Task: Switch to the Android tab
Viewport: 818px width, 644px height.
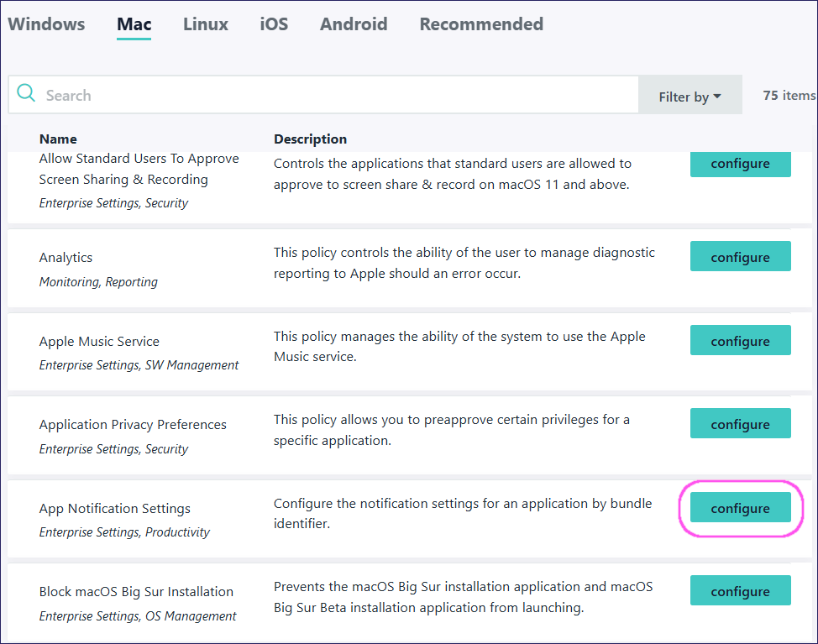Action: (354, 24)
